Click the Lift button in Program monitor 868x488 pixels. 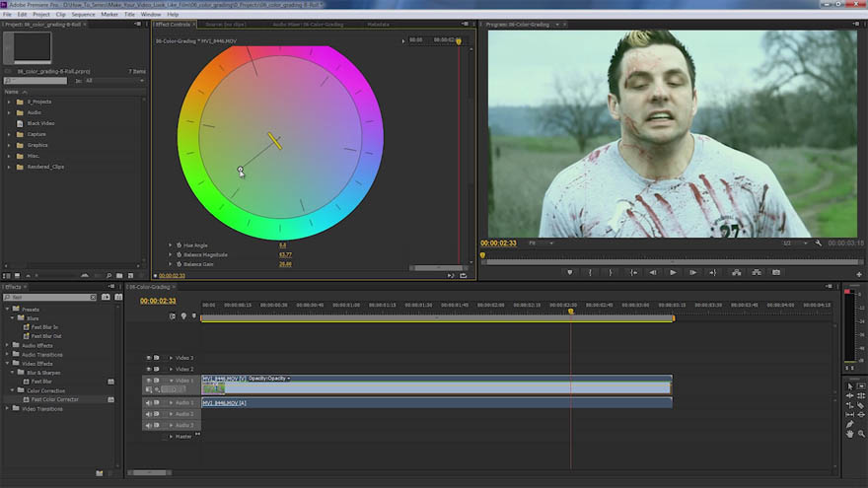pos(736,272)
